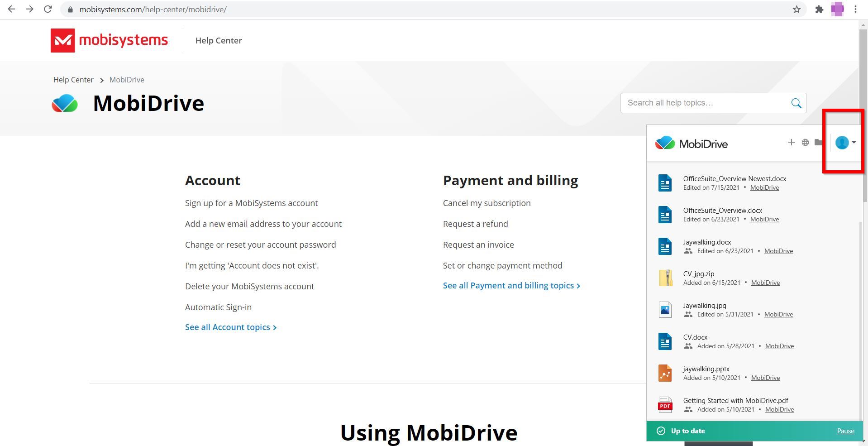Screen dimensions: 868x446
Task: Click the mobisystems logo
Action: (109, 40)
